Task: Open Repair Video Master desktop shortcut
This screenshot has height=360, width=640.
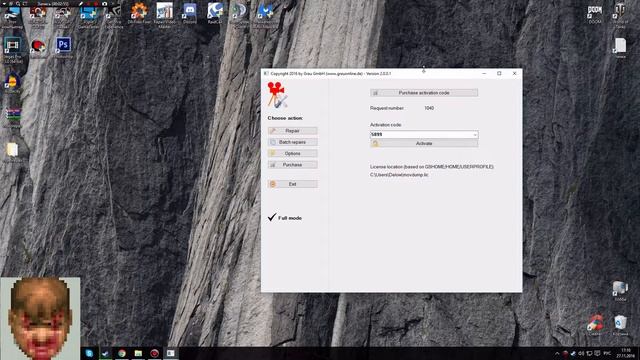Action: (x=164, y=11)
